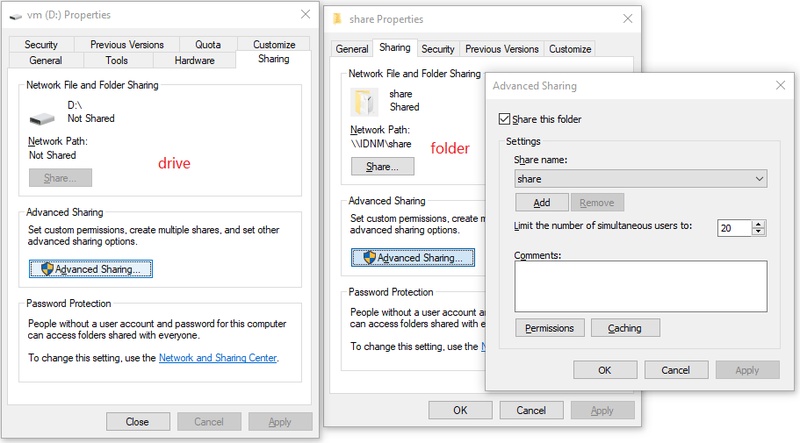Image resolution: width=800 pixels, height=443 pixels.
Task: Click the drive icon in vm (D:) title bar
Action: [15, 16]
